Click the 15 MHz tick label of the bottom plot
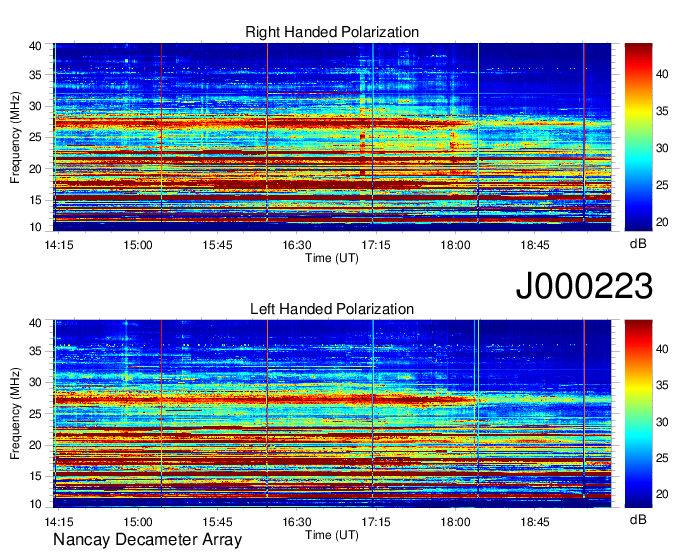 pos(36,476)
